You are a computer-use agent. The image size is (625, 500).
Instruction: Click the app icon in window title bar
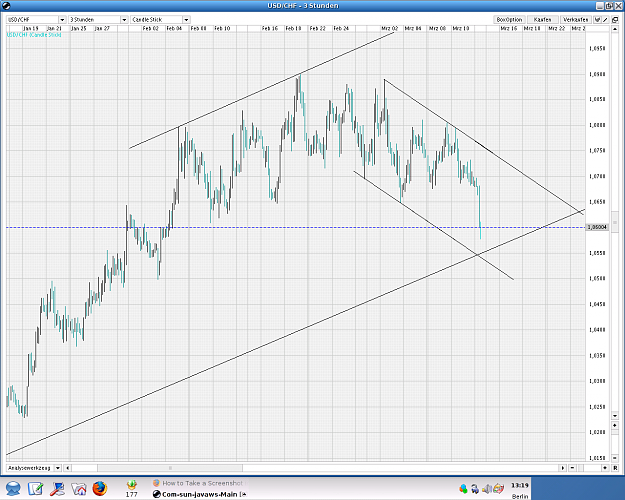point(6,6)
